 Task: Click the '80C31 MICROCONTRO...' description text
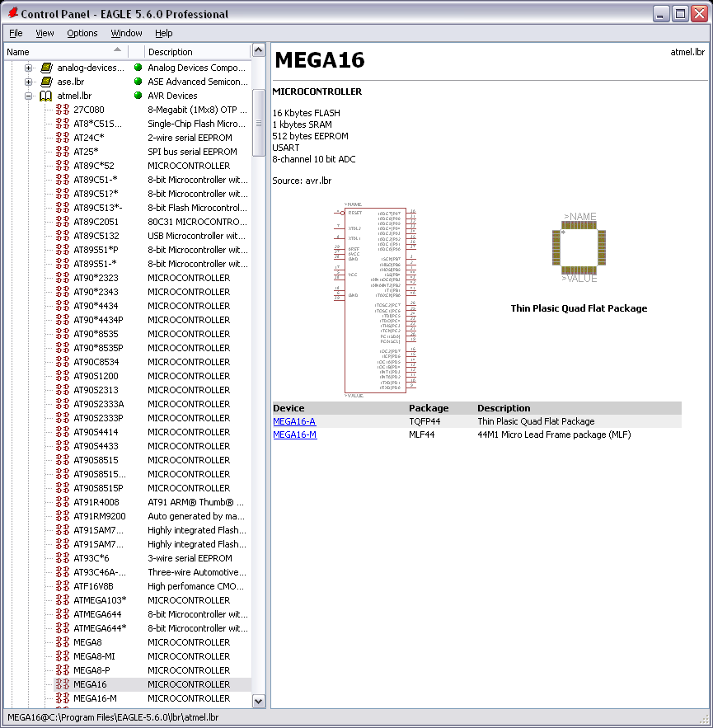(x=197, y=222)
